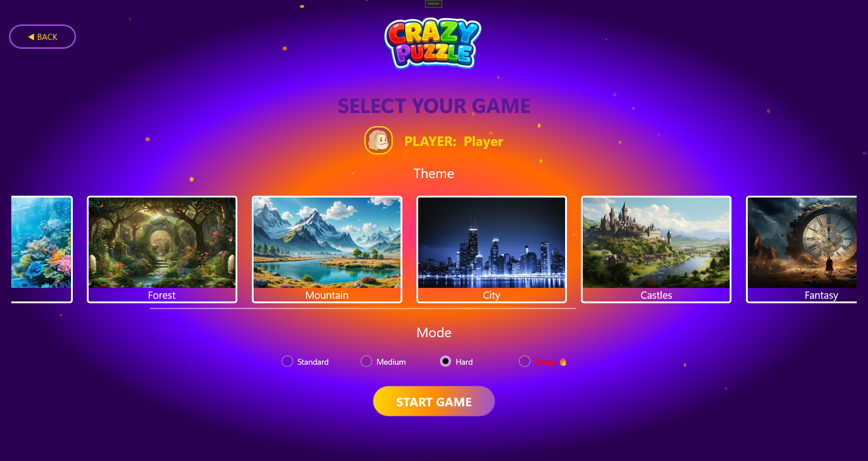Screen dimensions: 868x461
Task: Click the Mountain label caption
Action: pos(327,295)
